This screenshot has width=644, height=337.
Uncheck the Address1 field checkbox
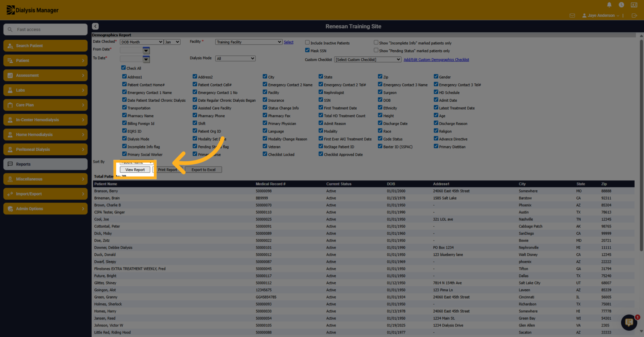125,76
